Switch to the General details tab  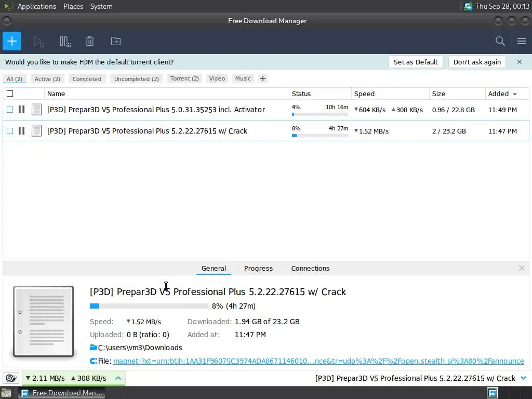[x=214, y=268]
